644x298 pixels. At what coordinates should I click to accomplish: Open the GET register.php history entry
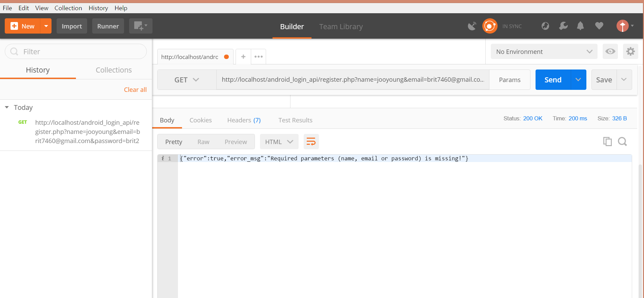(x=76, y=132)
